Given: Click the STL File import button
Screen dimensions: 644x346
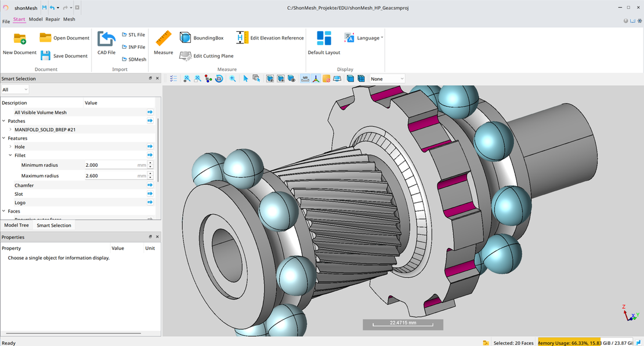Looking at the screenshot, I should (x=133, y=35).
